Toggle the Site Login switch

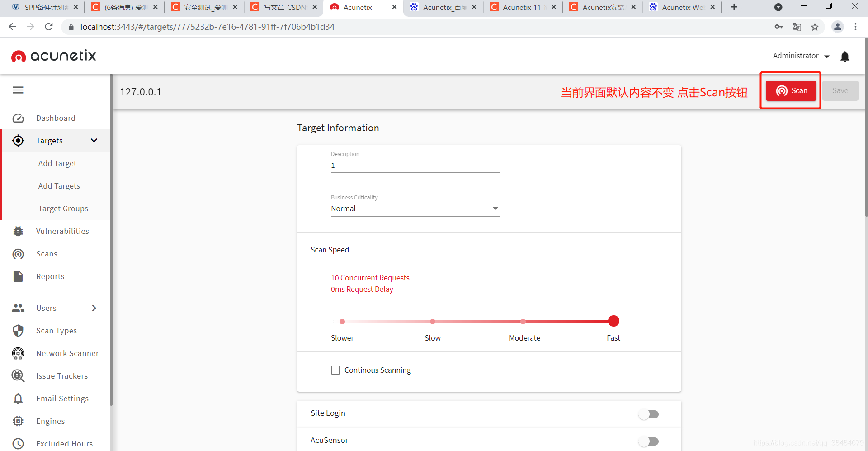pos(649,414)
